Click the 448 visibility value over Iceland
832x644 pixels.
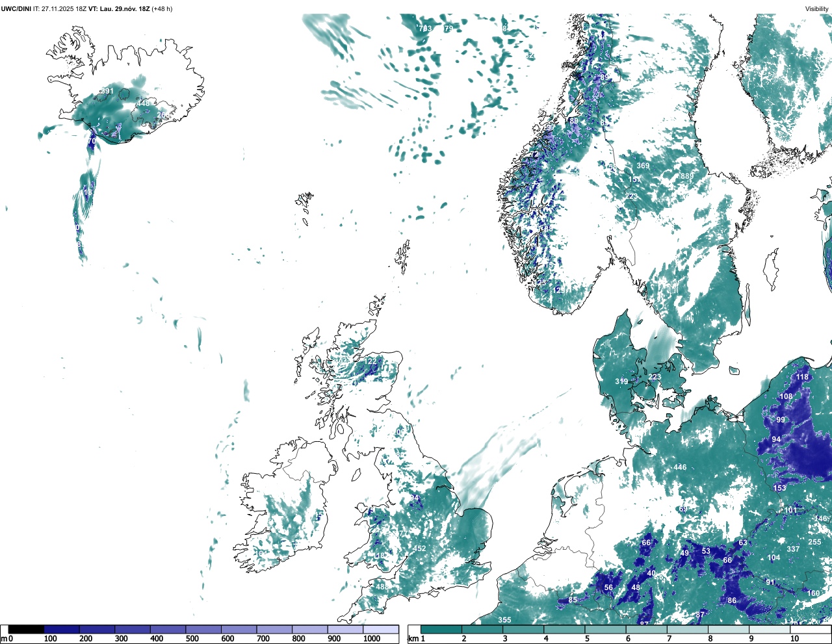click(x=143, y=103)
